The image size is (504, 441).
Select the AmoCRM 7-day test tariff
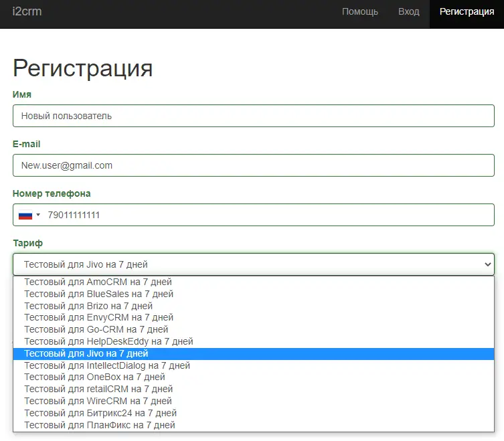coord(98,282)
